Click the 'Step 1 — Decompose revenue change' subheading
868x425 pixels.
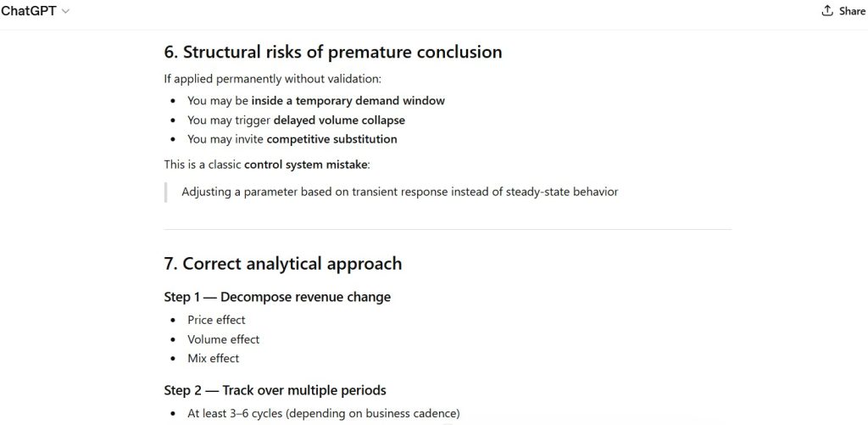(x=277, y=297)
